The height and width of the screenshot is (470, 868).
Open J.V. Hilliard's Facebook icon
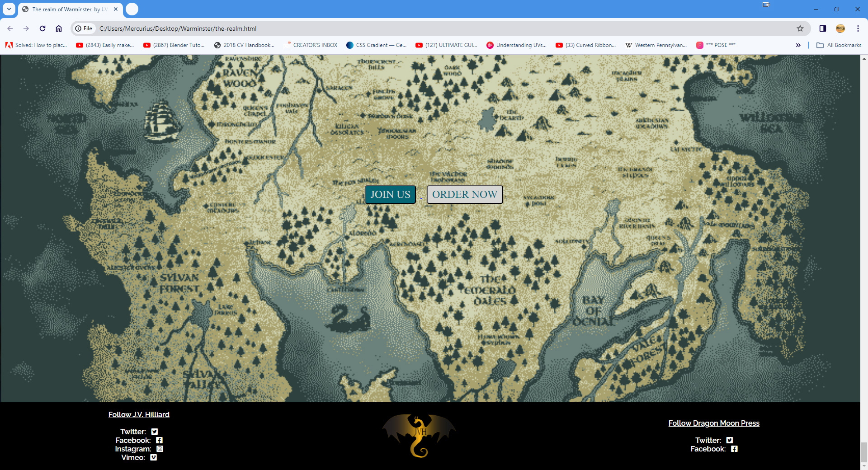(159, 440)
